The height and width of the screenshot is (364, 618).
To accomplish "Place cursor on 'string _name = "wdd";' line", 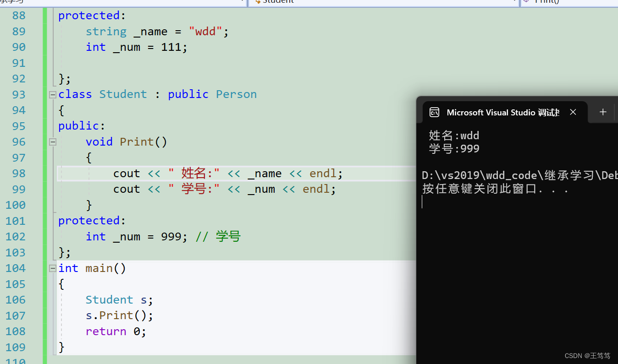I will coord(157,32).
